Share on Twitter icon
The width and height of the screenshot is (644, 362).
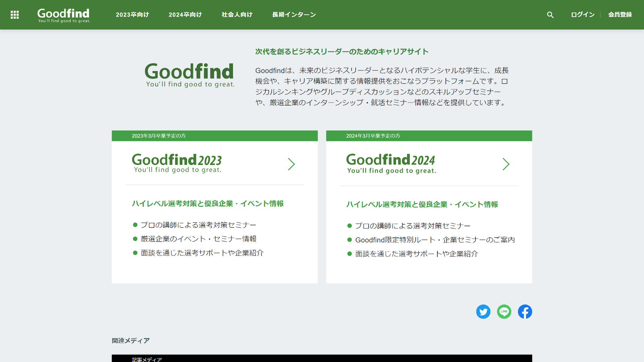tap(483, 312)
